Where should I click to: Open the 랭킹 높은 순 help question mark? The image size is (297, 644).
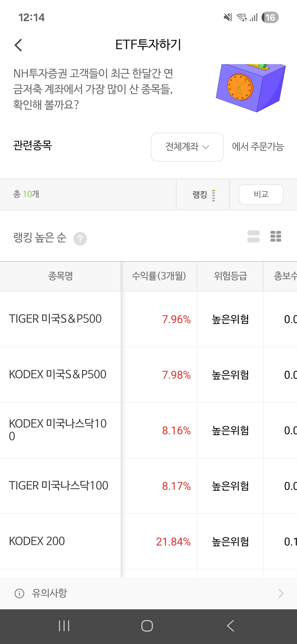coord(80,239)
